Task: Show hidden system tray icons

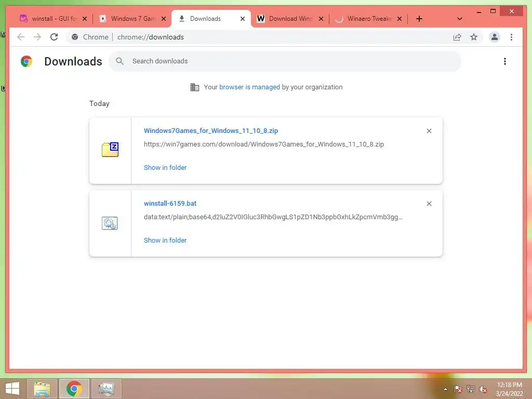Action: tap(445, 389)
